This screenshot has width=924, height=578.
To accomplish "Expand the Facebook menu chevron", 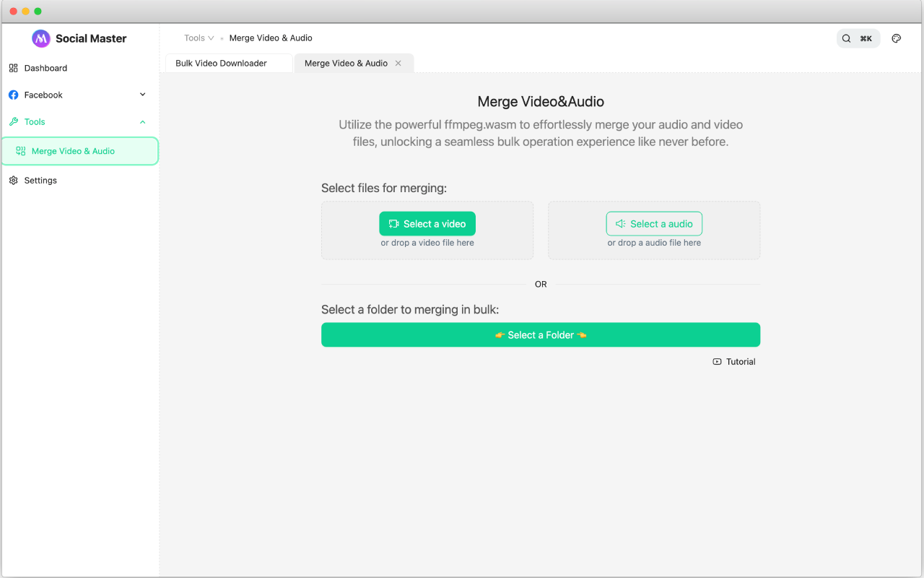I will (142, 95).
